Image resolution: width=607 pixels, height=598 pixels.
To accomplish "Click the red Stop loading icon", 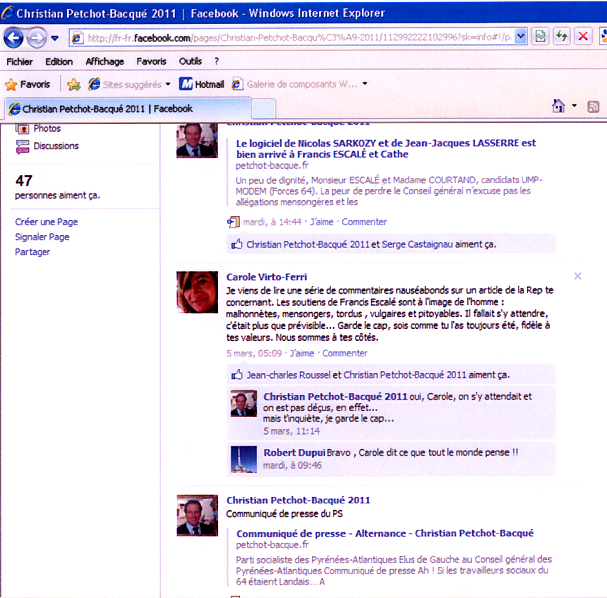I will point(583,37).
